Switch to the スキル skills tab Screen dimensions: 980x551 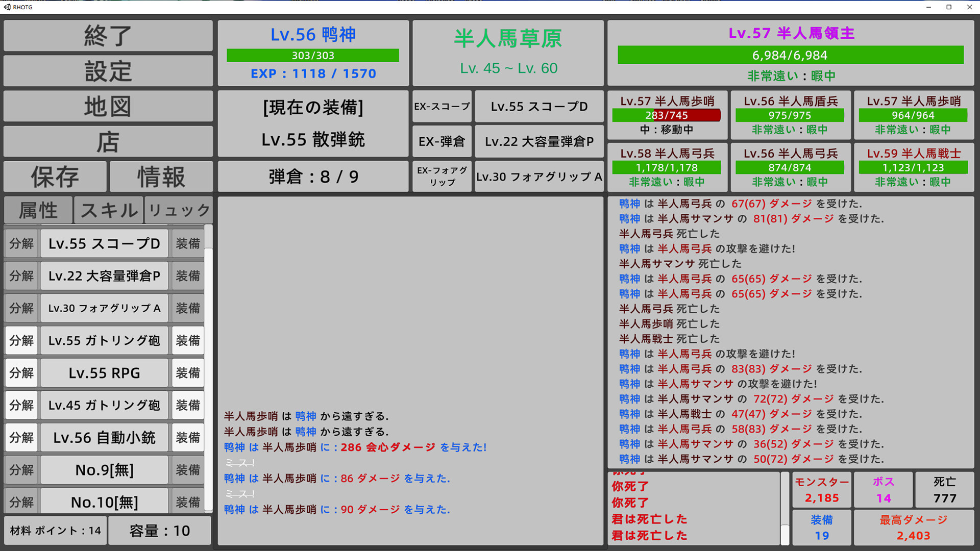point(109,210)
